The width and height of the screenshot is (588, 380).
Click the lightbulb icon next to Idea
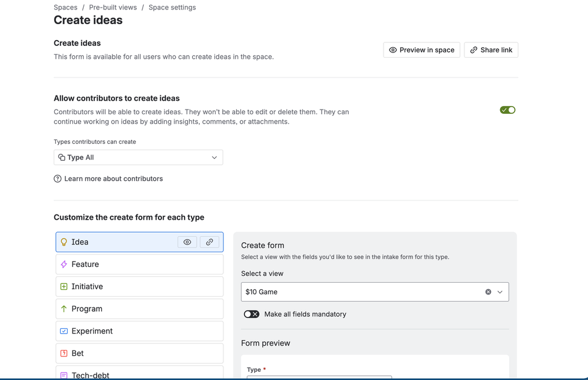pos(64,242)
